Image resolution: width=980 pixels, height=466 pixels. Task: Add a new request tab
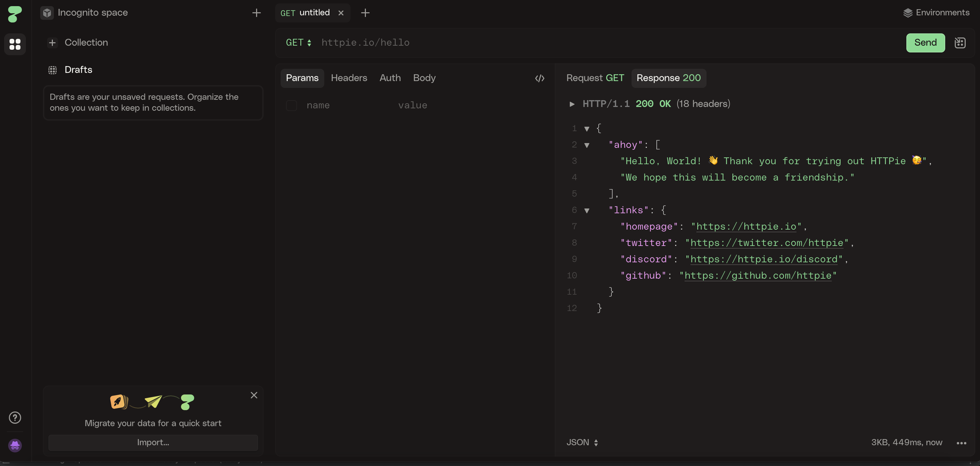pos(365,13)
